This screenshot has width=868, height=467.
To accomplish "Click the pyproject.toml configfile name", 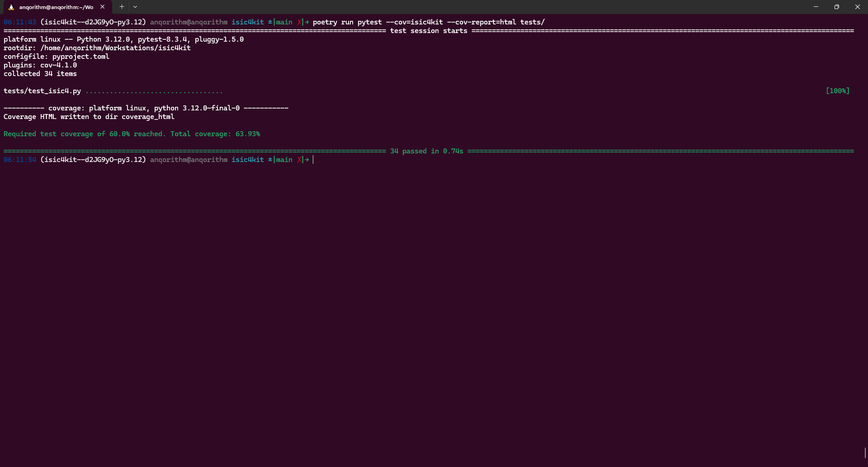I will (x=80, y=57).
